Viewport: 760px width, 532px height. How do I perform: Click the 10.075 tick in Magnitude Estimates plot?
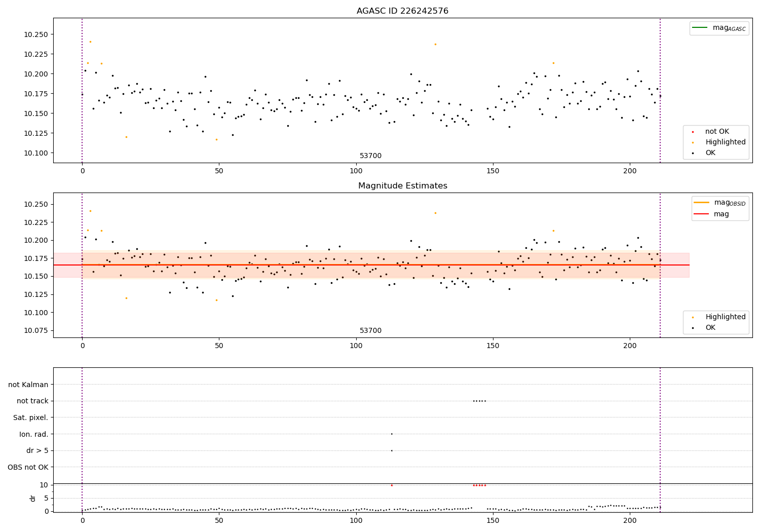tap(36, 331)
